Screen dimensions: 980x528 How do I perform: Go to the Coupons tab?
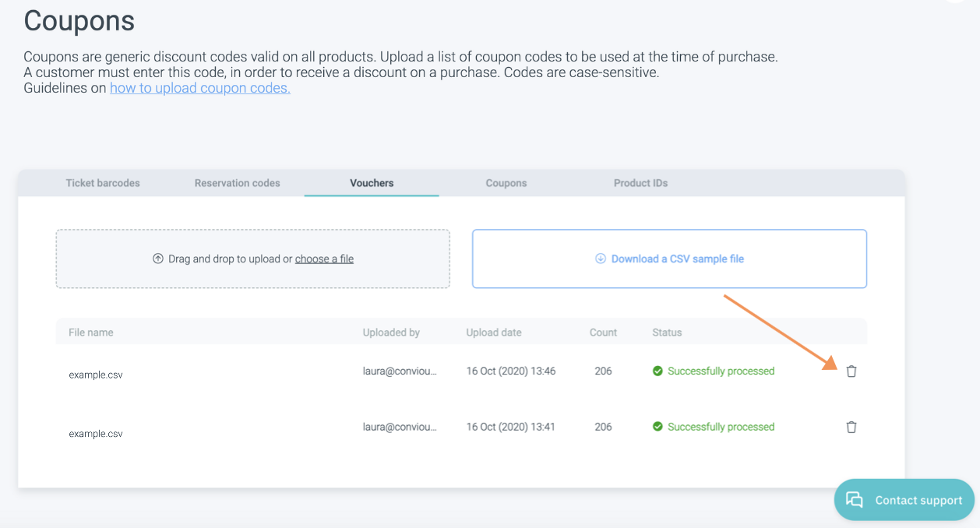click(x=506, y=183)
